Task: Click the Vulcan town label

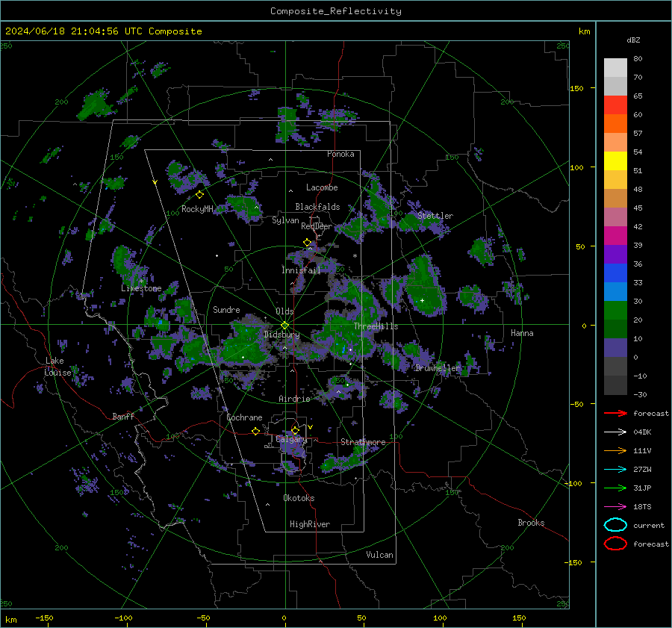Action: pos(380,555)
